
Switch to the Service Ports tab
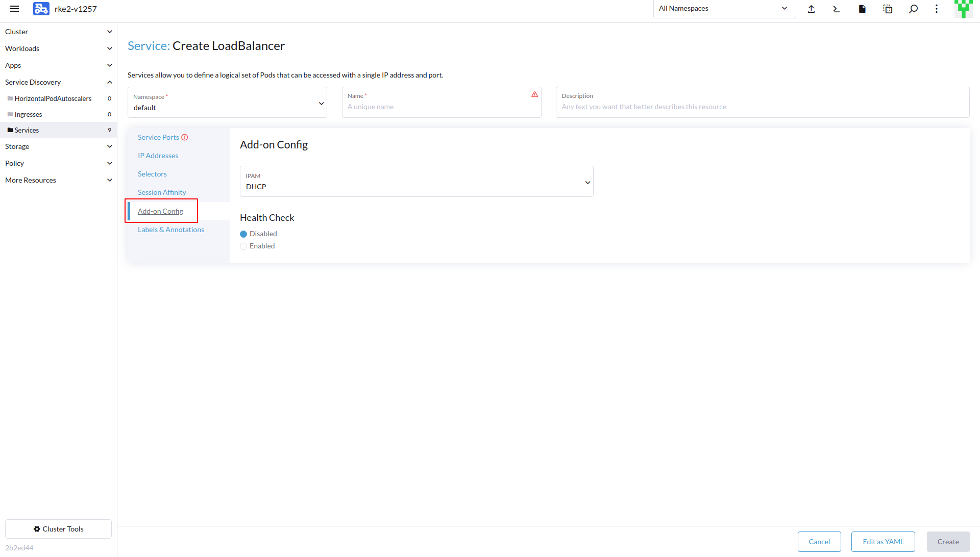coord(158,137)
